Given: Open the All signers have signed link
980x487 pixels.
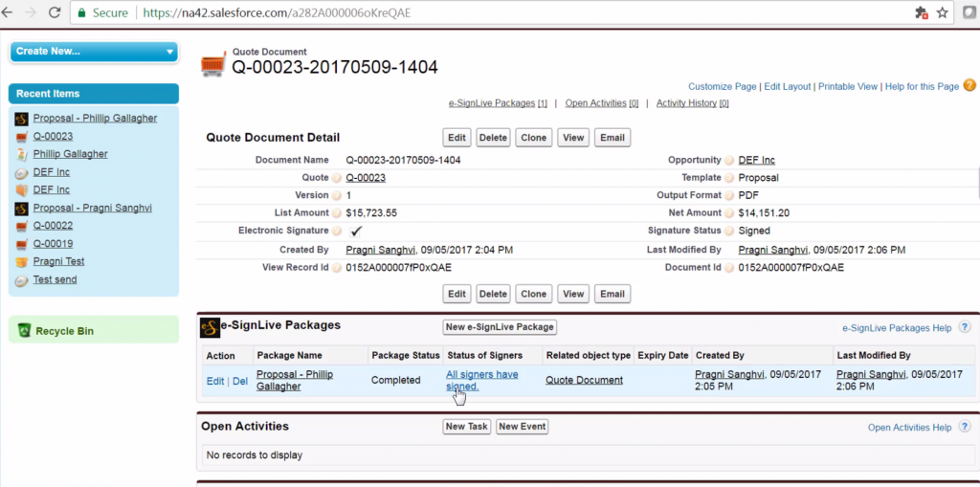Looking at the screenshot, I should 482,380.
